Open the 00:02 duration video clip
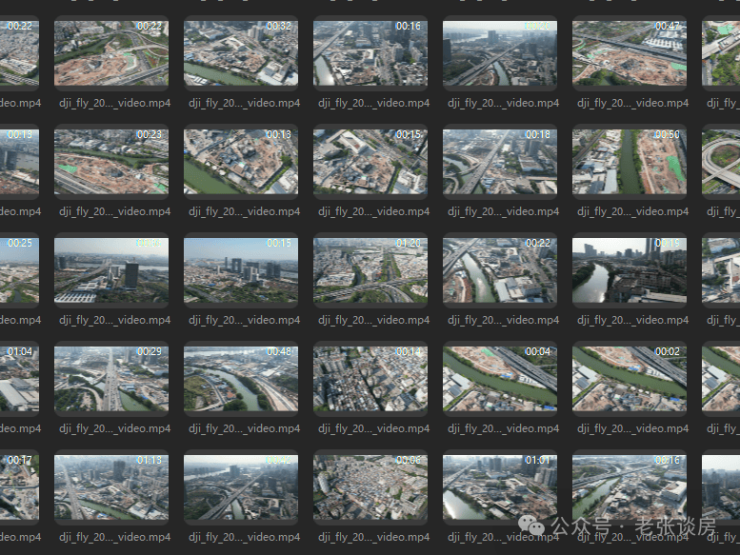This screenshot has width=740, height=555. (x=629, y=379)
